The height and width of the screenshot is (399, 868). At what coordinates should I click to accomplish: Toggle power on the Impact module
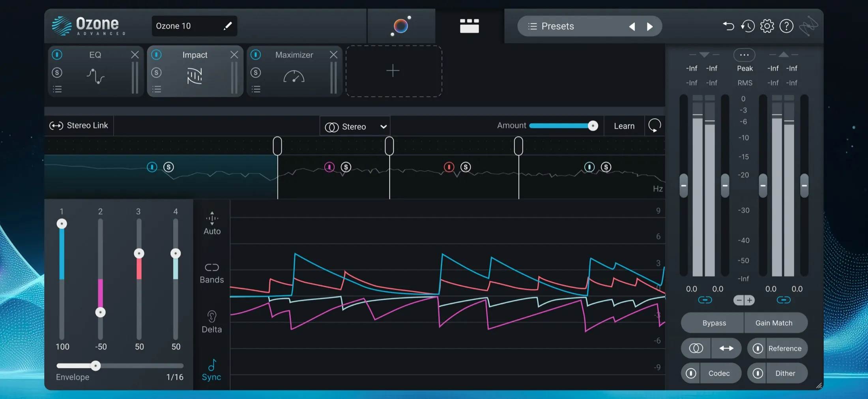pos(157,54)
